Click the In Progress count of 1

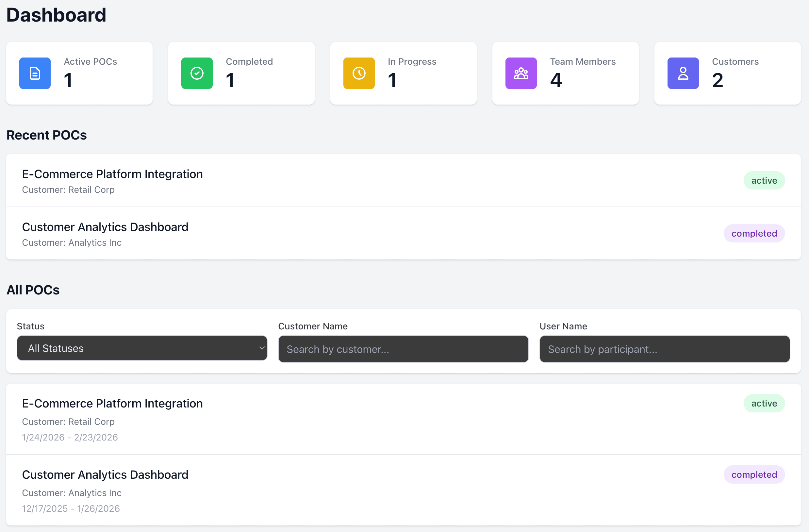point(392,81)
